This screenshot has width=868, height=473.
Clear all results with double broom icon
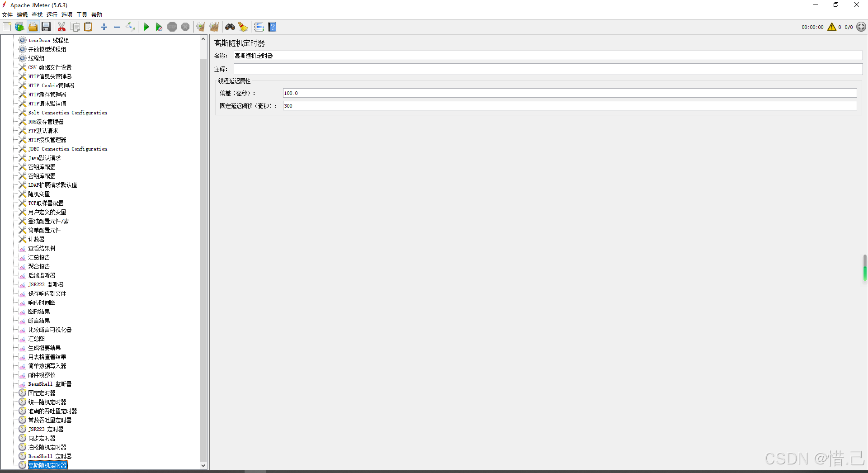tap(214, 27)
